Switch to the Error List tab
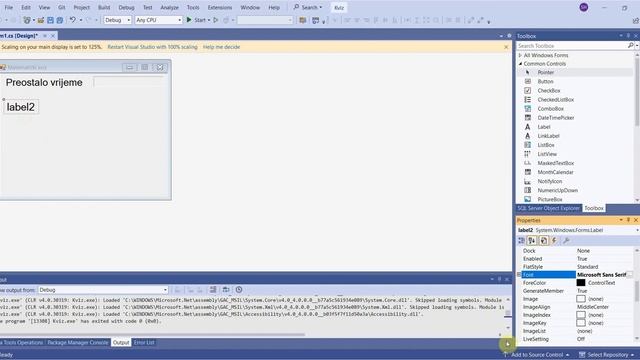Image resolution: width=640 pixels, height=360 pixels. [144, 342]
